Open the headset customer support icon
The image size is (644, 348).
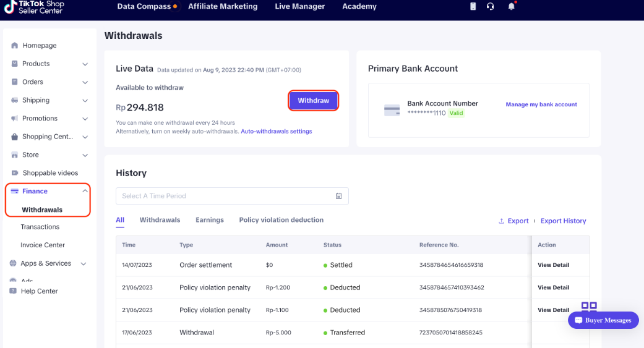[x=491, y=7]
